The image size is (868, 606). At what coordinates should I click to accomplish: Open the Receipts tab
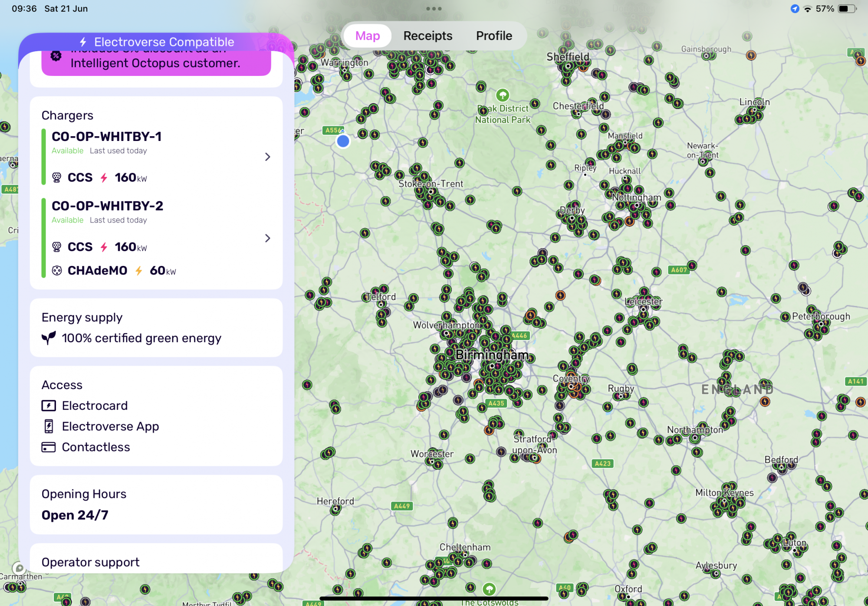(x=427, y=36)
